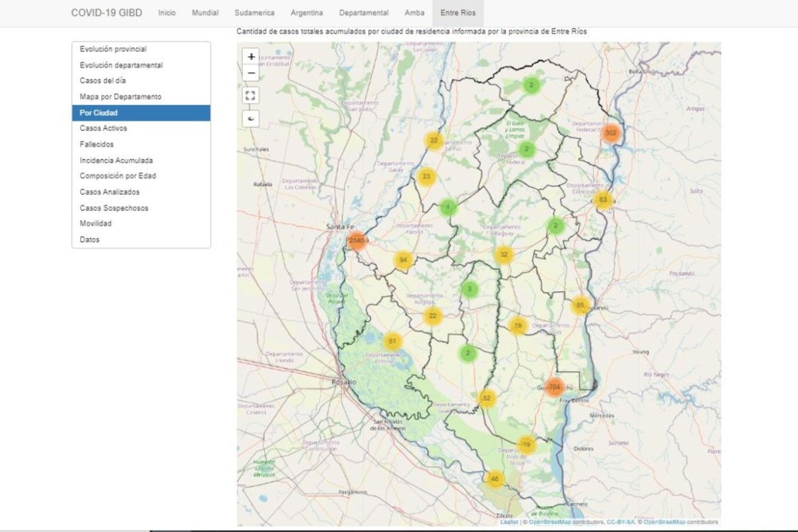
Task: Select Casos Activos in sidebar
Action: tap(141, 128)
